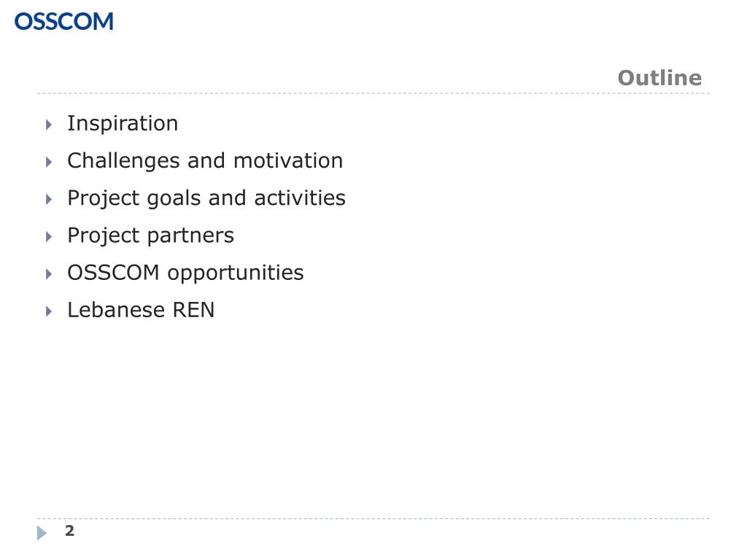Image resolution: width=747 pixels, height=560 pixels.
Task: Click the slide number 2
Action: click(x=69, y=531)
